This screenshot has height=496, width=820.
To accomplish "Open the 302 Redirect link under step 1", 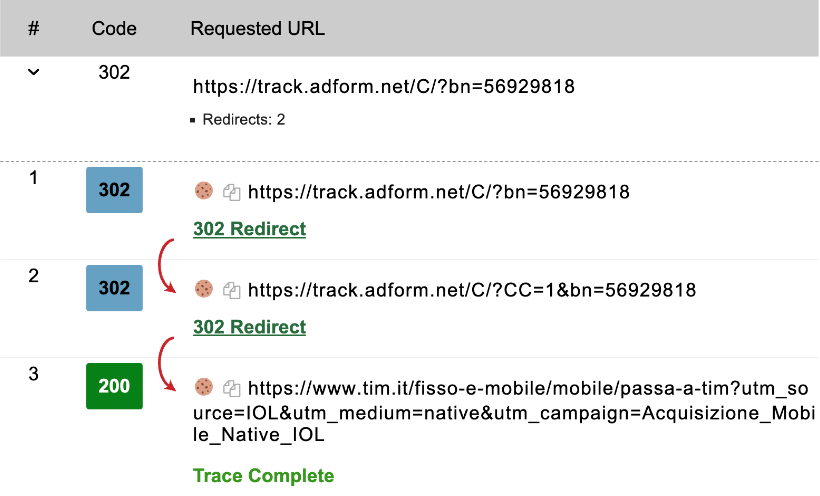I will 249,229.
